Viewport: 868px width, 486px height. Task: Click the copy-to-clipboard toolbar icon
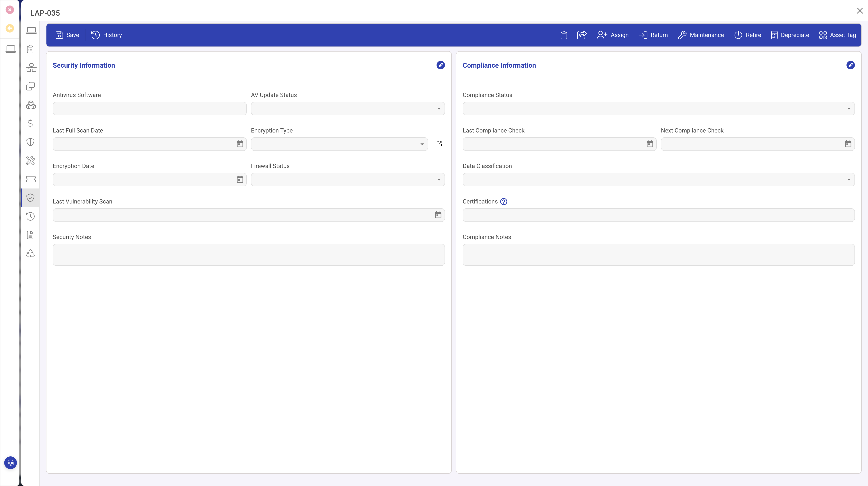point(564,35)
